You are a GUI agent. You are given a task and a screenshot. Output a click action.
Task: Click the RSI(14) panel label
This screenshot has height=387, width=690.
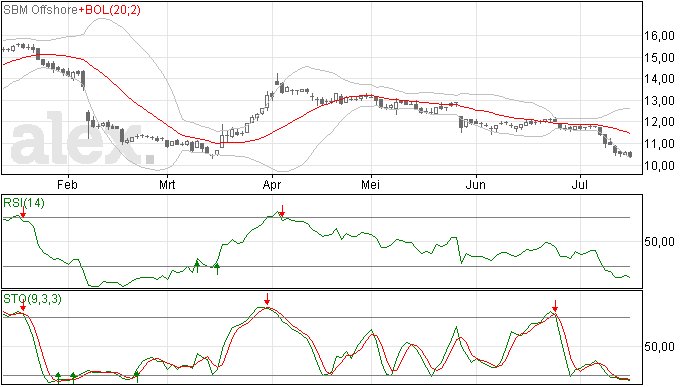(24, 203)
